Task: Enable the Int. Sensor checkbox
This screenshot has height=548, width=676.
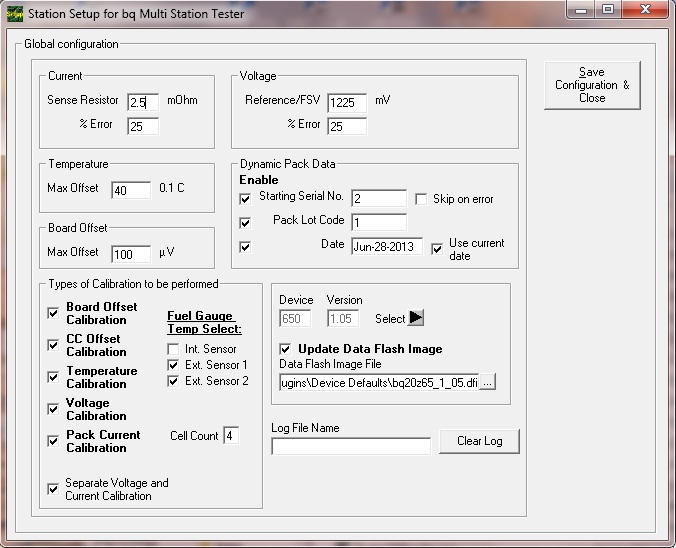Action: [173, 349]
